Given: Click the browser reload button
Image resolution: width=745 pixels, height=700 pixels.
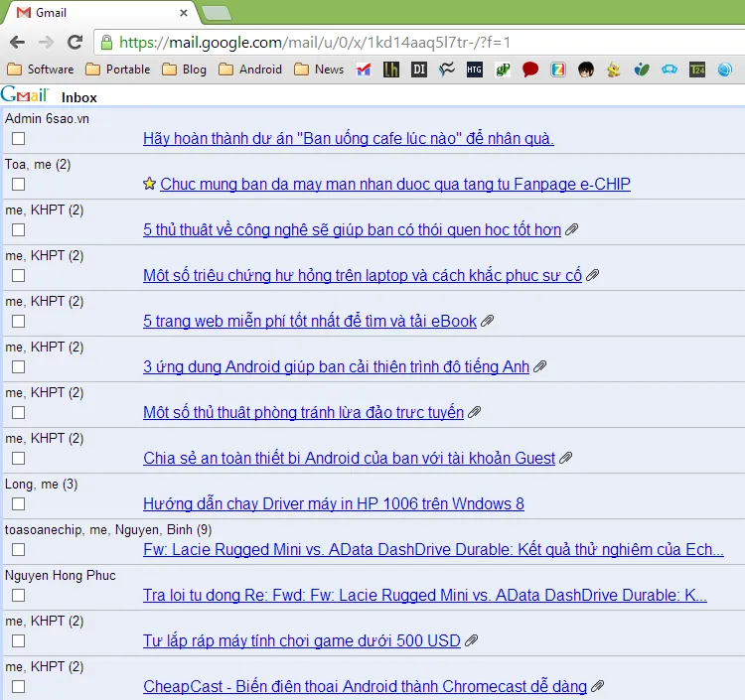Looking at the screenshot, I should click(x=74, y=42).
